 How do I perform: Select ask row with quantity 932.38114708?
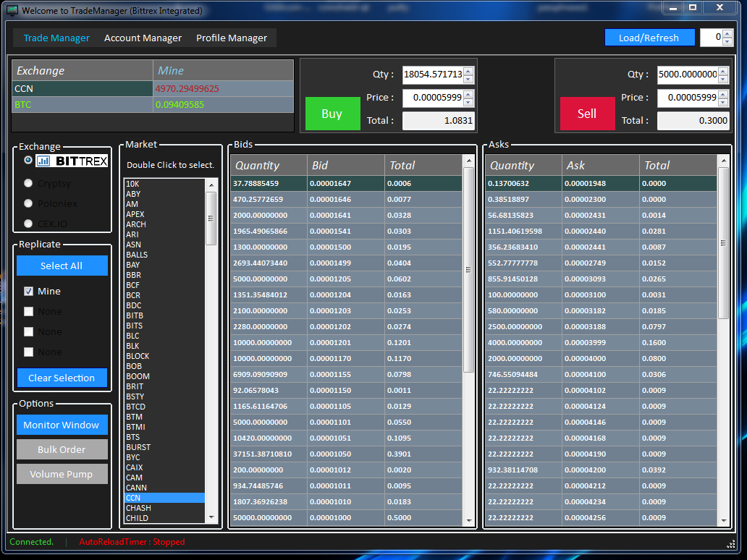[x=602, y=470]
